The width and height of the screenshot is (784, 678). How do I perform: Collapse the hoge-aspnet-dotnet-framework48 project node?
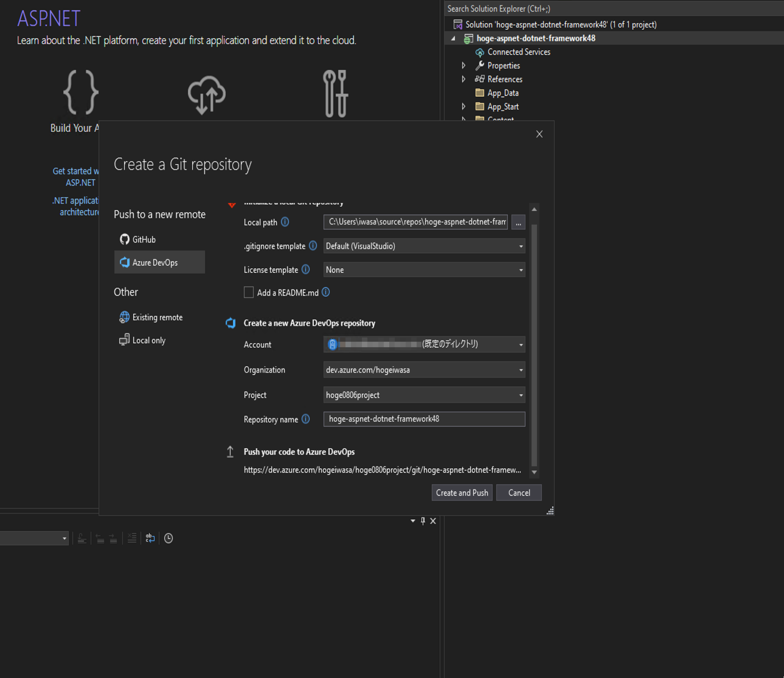(453, 38)
